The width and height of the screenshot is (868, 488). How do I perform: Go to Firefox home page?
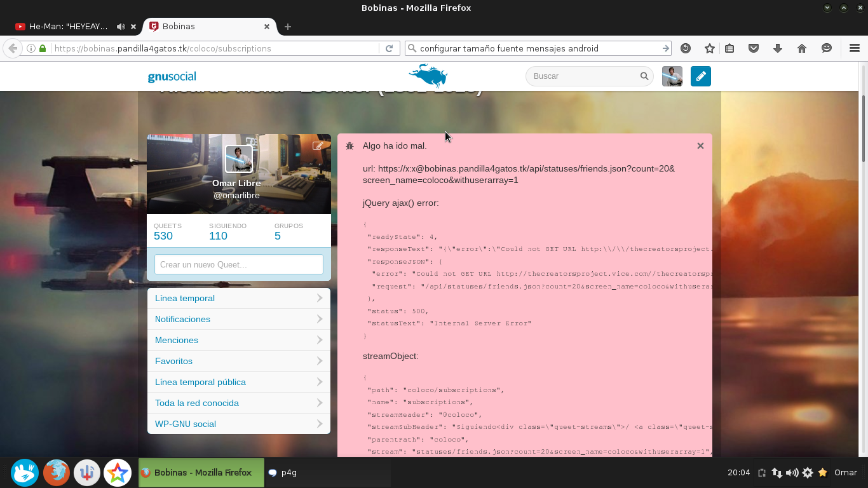pos(802,48)
